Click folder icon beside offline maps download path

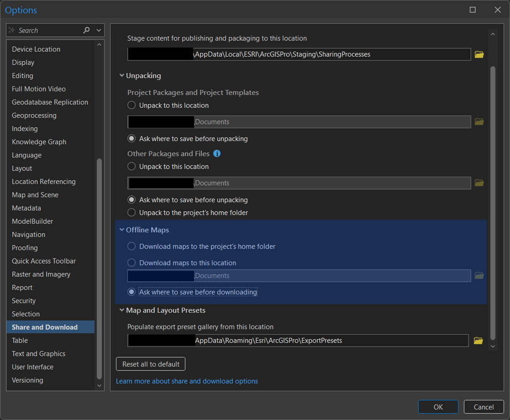coord(478,276)
